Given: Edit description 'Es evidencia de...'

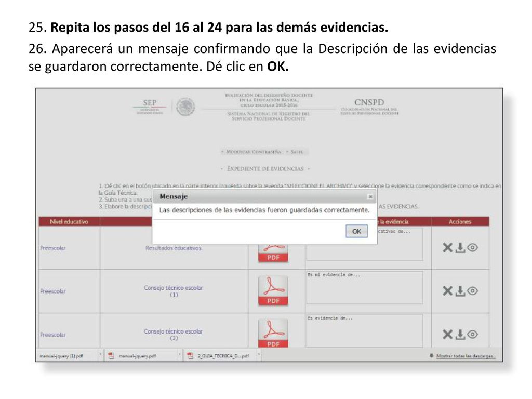Looking at the screenshot, I should point(365,331).
